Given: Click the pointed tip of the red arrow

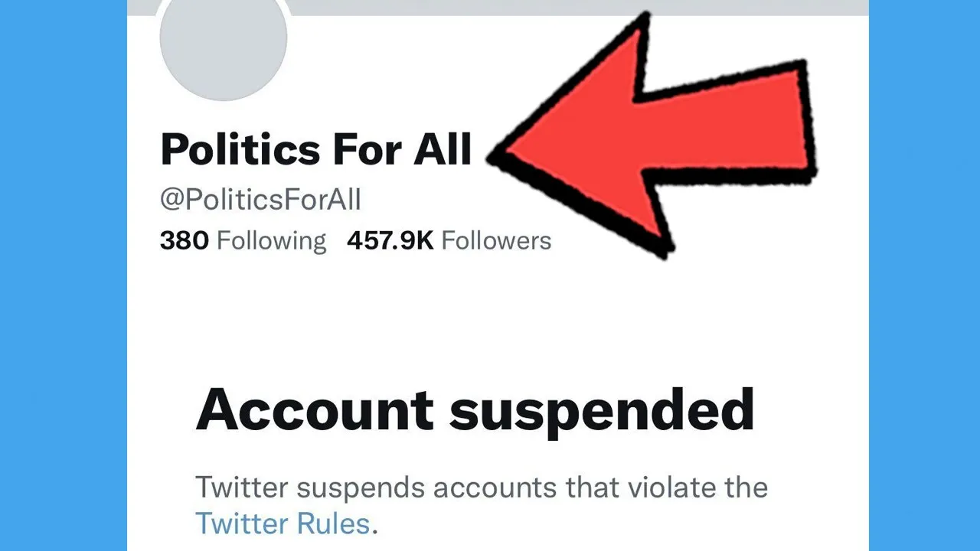Looking at the screenshot, I should click(x=505, y=154).
